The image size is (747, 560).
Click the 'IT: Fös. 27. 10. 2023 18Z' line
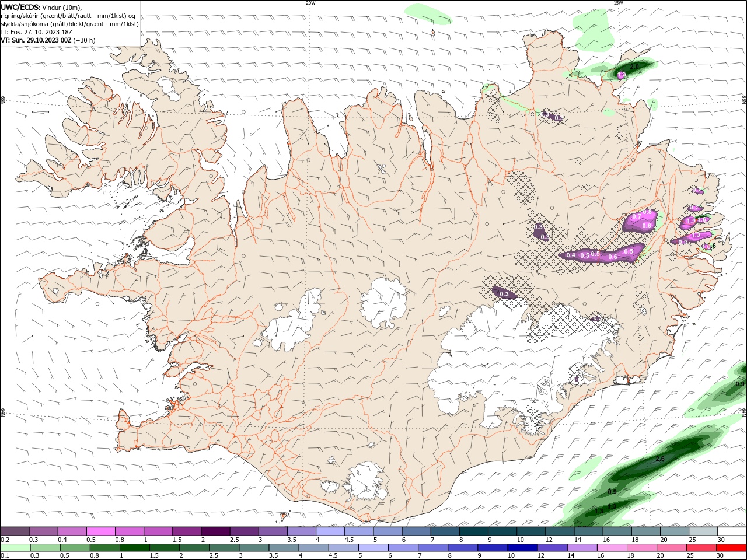pos(37,32)
